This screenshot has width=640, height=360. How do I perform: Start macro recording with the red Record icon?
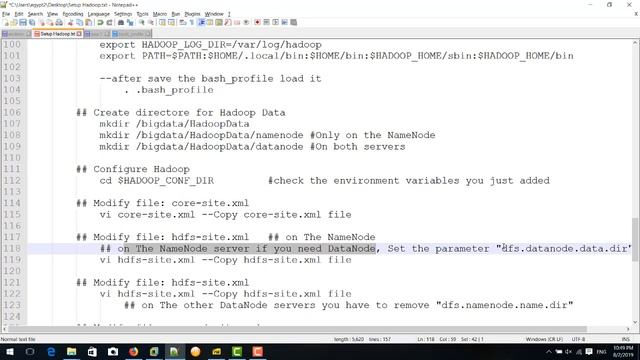tap(257, 22)
